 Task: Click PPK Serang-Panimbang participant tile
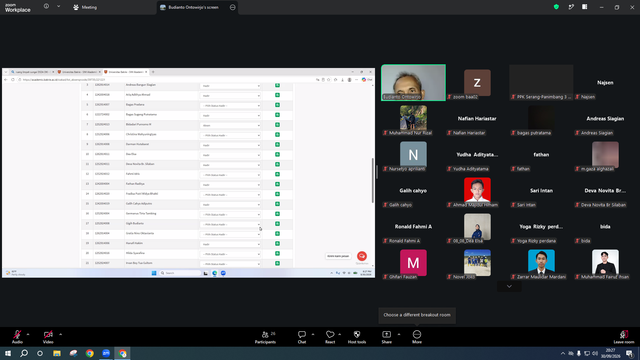pos(541,82)
